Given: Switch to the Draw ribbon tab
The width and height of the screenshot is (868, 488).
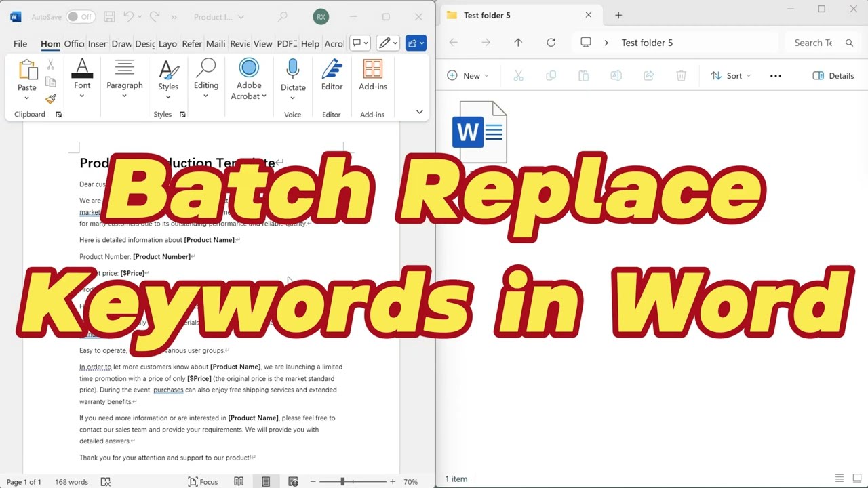Looking at the screenshot, I should [121, 43].
